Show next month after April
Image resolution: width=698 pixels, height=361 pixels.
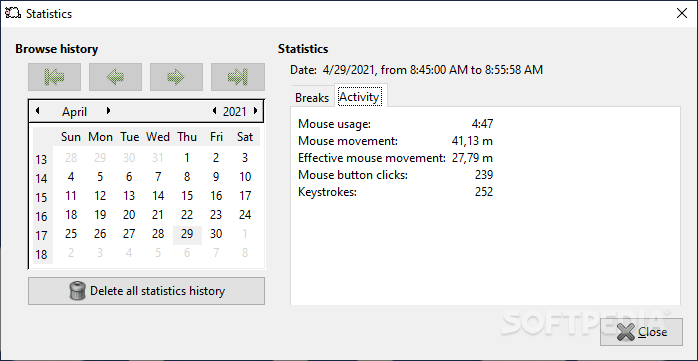[x=108, y=111]
